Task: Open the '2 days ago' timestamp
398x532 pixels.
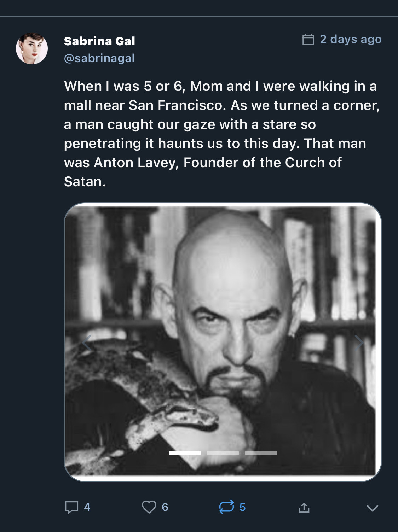Action: [350, 39]
